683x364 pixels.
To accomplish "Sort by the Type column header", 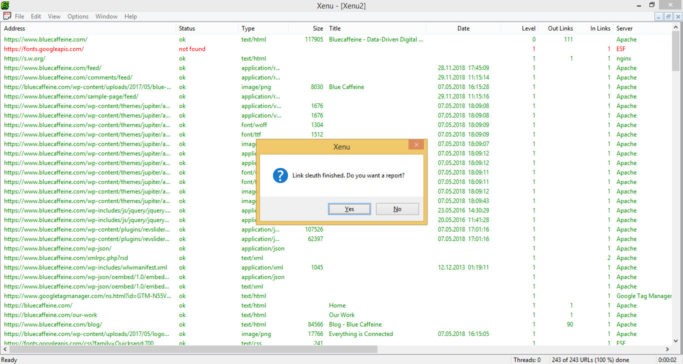I will point(248,28).
